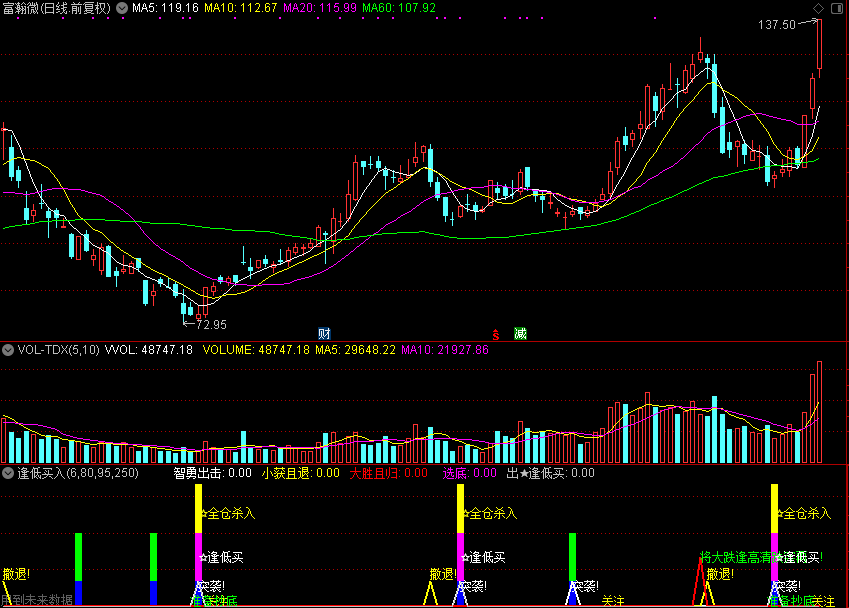
Task: Click the 财 financial marker on the chart
Action: [x=324, y=334]
